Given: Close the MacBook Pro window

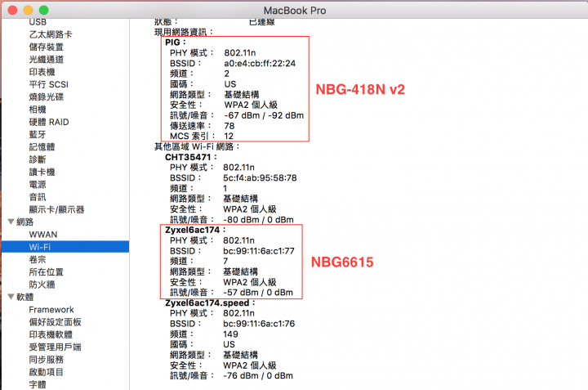Looking at the screenshot, I should 12,10.
